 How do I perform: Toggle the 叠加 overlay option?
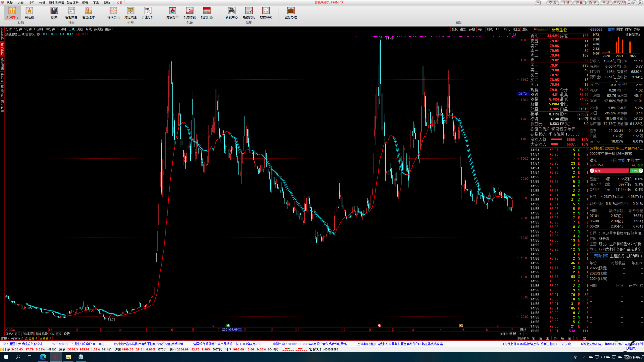pos(463,29)
